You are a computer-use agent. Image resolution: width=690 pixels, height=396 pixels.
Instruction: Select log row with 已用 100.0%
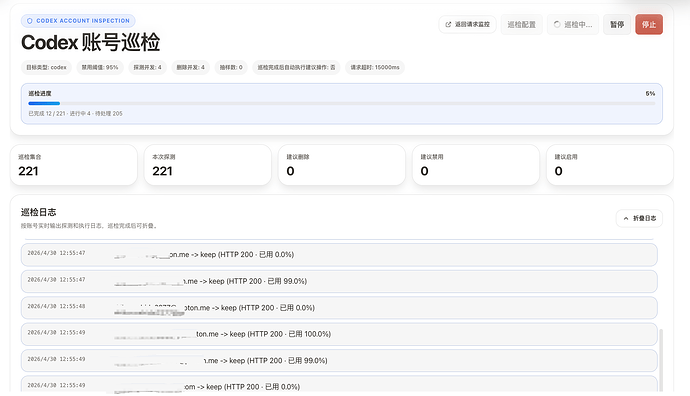pos(339,334)
